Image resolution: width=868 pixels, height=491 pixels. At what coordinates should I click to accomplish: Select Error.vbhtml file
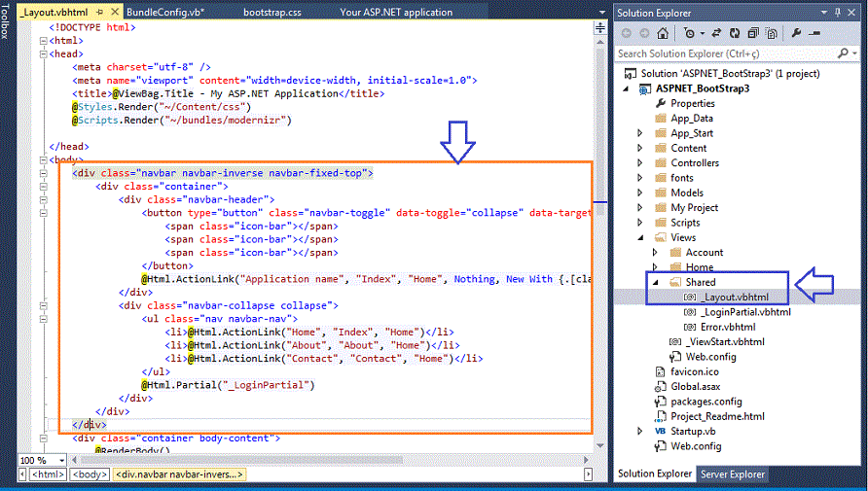(728, 328)
